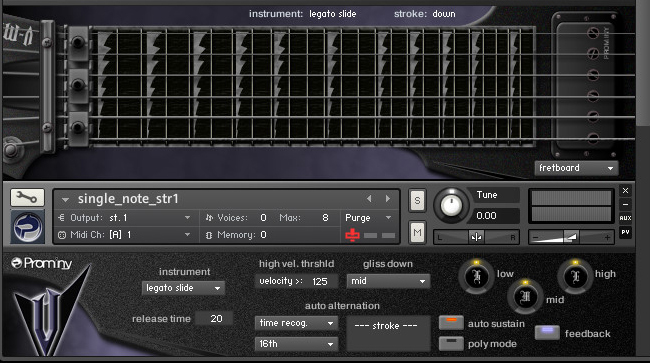The width and height of the screenshot is (650, 363).
Task: Click the low EQ knob
Action: (x=476, y=276)
